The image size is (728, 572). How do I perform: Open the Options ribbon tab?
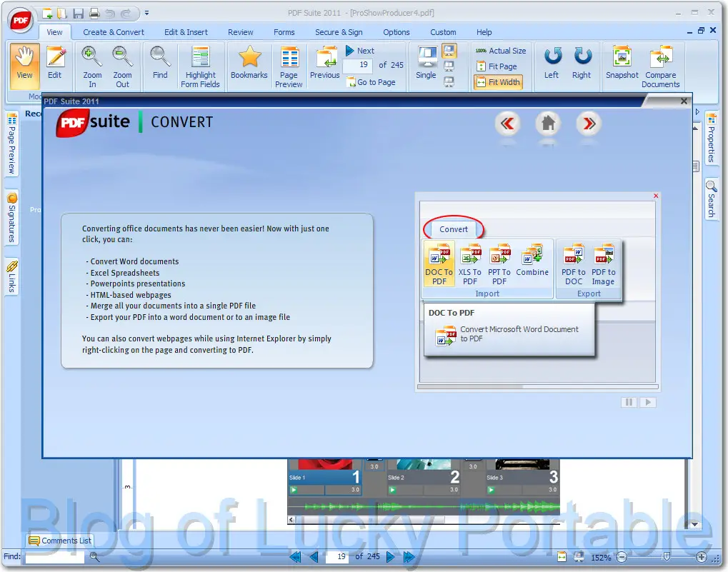tap(397, 32)
